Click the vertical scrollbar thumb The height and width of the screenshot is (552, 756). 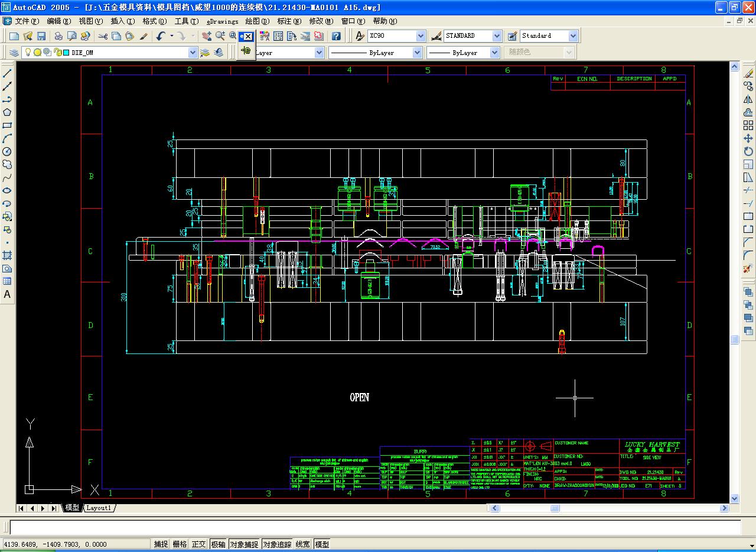[x=735, y=340]
